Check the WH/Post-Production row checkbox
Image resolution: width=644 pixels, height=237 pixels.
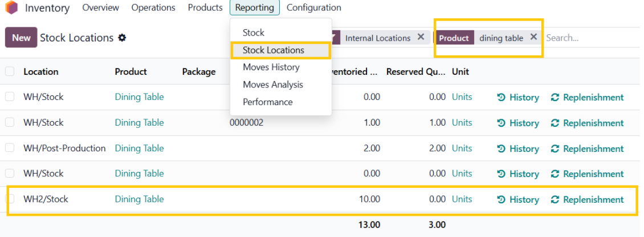click(x=10, y=148)
